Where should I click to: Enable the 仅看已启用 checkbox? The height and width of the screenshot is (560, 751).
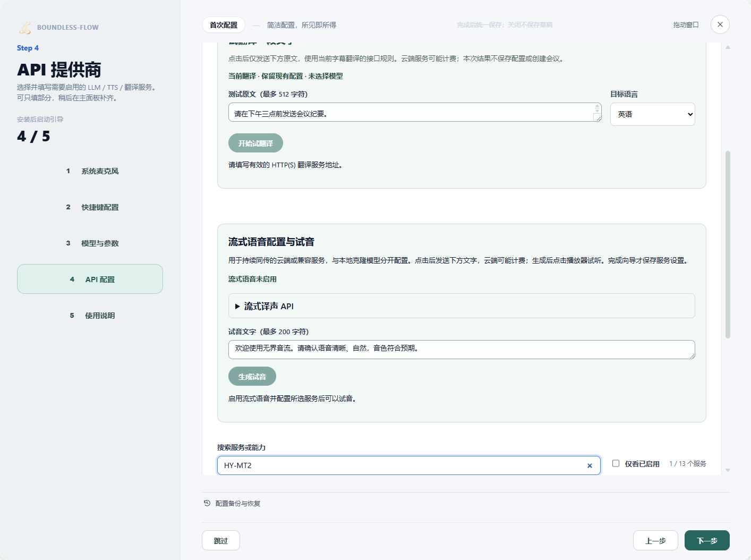coord(616,463)
